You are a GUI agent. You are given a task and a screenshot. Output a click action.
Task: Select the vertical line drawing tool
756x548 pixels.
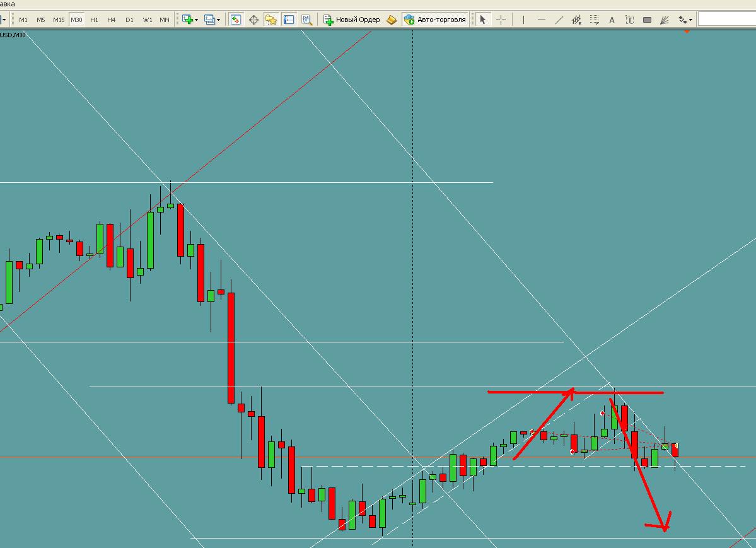523,20
